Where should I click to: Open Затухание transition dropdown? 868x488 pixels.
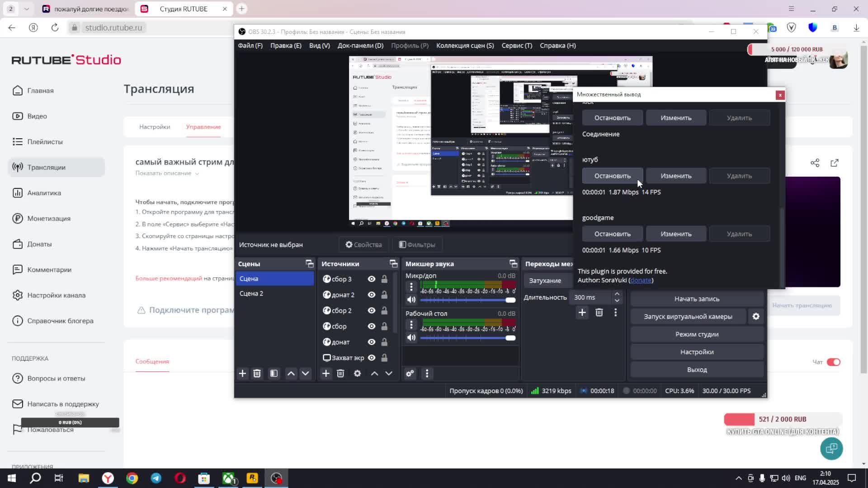point(547,281)
